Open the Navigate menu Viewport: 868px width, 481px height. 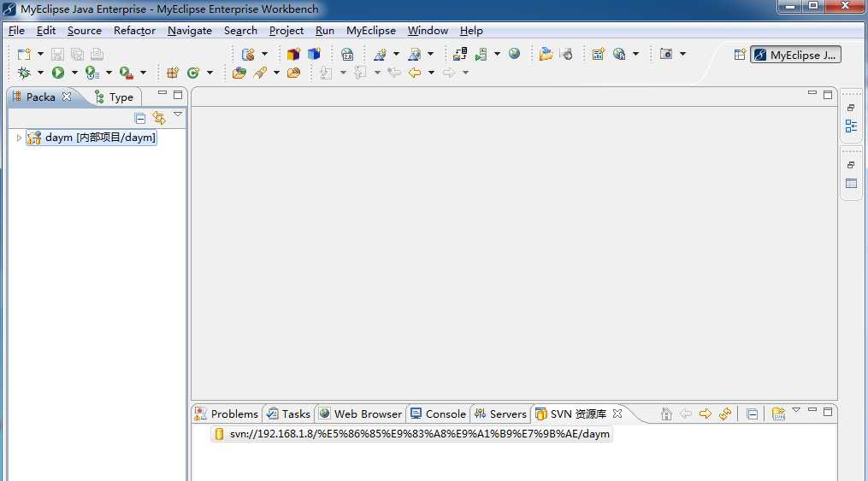tap(190, 31)
